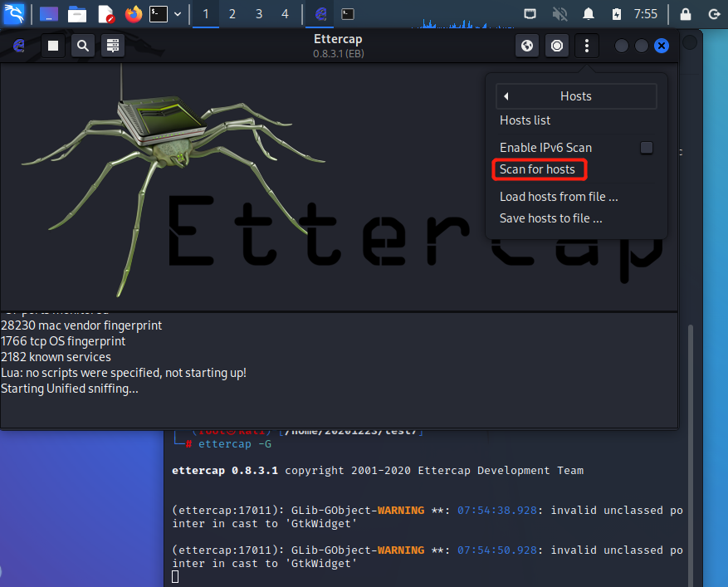Open the three-dot Ettercap menu
Screen dimensions: 728x587
(x=587, y=46)
